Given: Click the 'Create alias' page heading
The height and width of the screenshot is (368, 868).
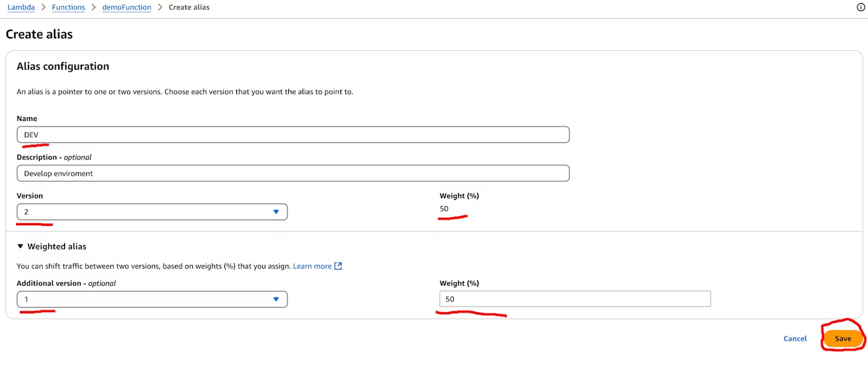Looking at the screenshot, I should 39,34.
